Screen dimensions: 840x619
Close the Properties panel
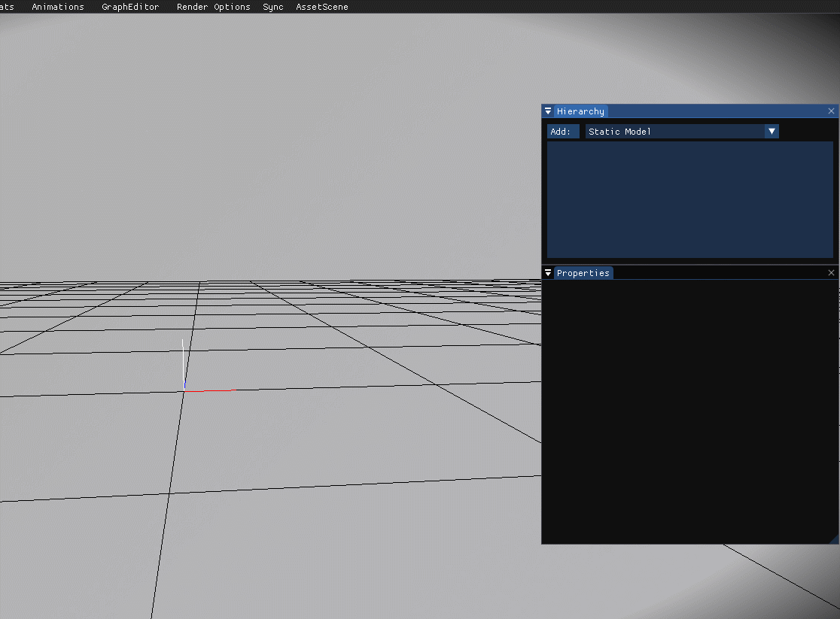point(831,272)
